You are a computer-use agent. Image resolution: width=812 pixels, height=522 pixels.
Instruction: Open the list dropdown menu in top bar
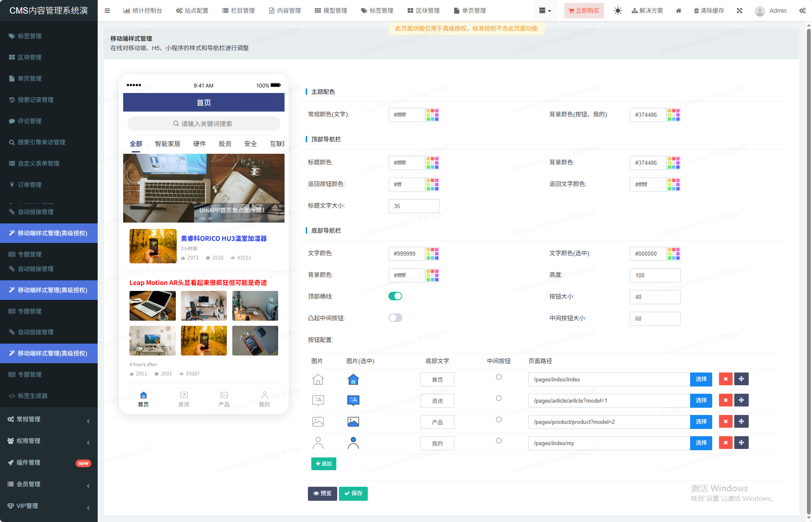tap(544, 11)
